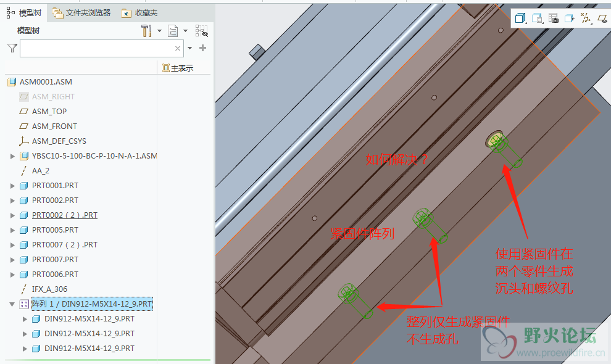The width and height of the screenshot is (611, 364).
Task: Click the model tree settings hammer icon
Action: point(147,31)
